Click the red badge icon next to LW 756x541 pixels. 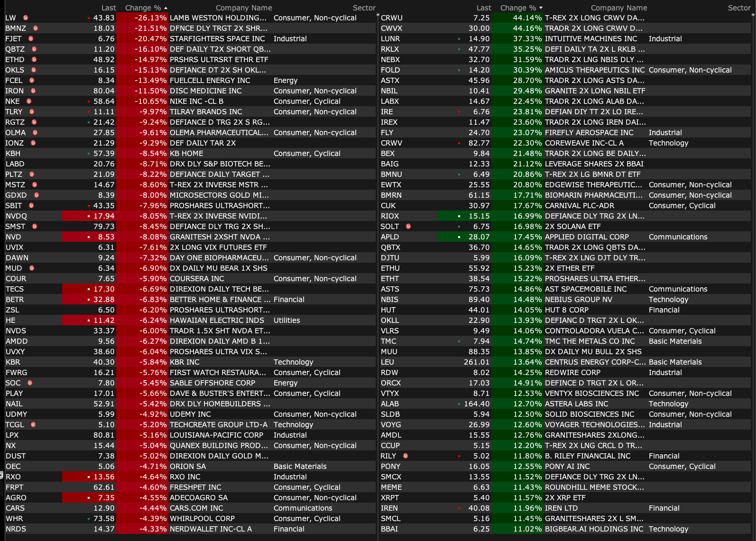26,18
